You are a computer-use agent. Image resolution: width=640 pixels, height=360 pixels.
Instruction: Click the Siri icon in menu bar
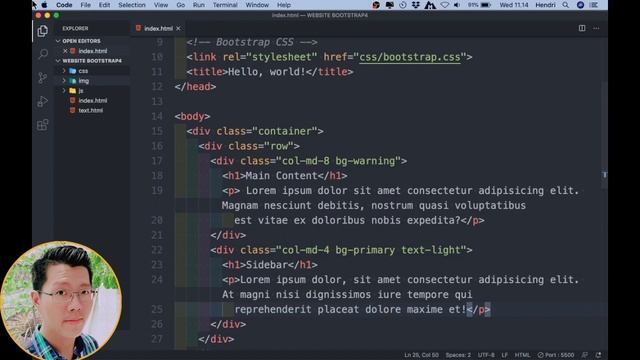tap(580, 5)
